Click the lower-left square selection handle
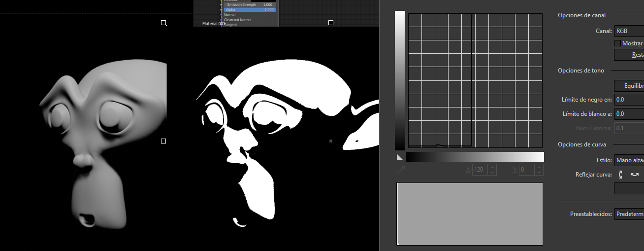Screen dimensions: 644x251 (x=163, y=141)
